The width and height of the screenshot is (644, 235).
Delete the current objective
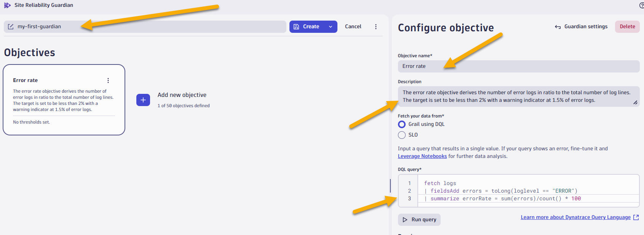[627, 27]
